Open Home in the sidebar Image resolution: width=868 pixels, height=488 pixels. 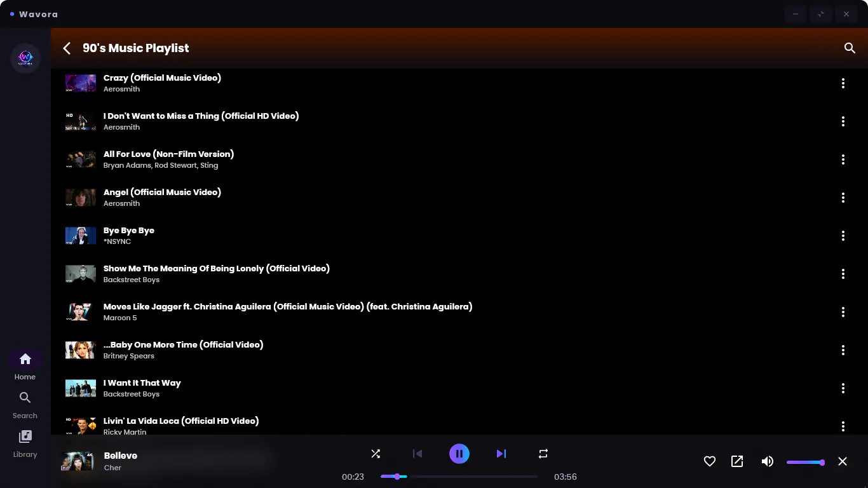(x=25, y=366)
